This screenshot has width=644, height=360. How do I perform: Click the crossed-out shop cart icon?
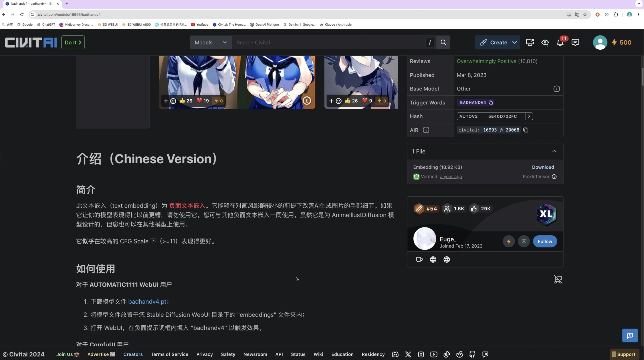[x=558, y=279]
